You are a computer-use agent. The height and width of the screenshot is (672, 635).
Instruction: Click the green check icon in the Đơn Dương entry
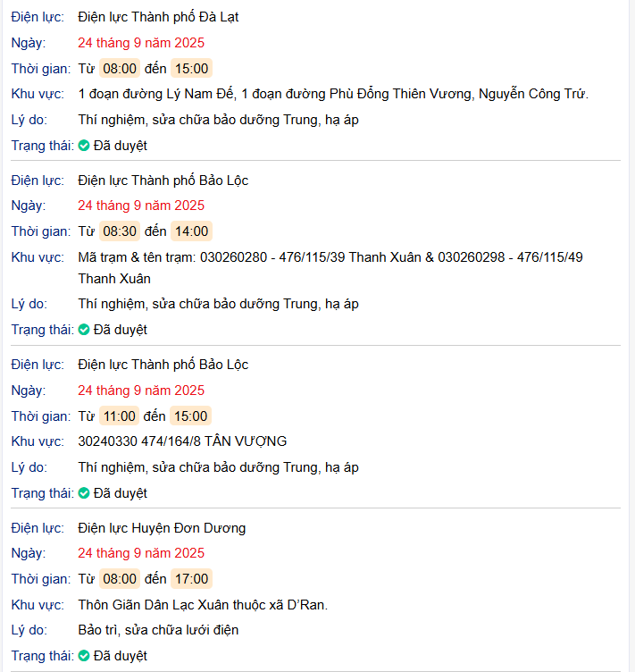pyautogui.click(x=84, y=656)
